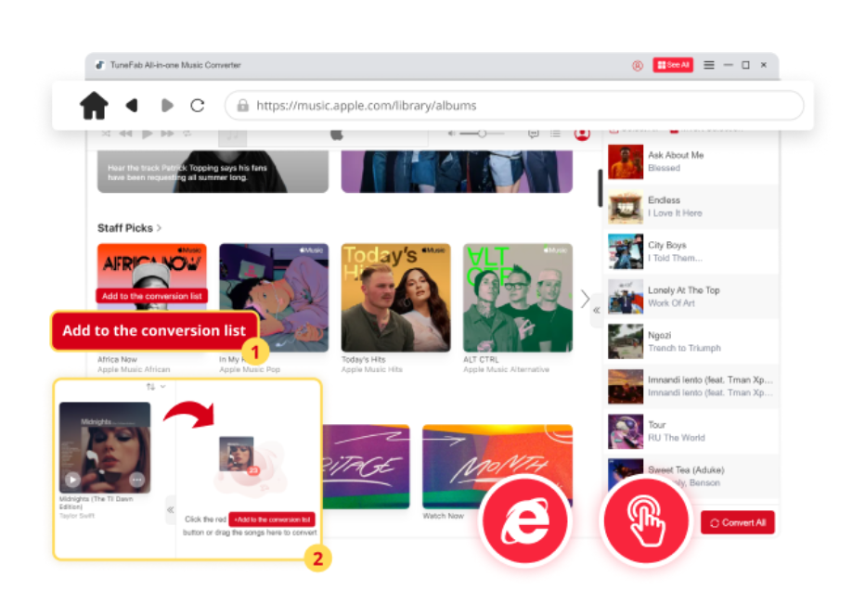Select Endless song row

tap(691, 207)
